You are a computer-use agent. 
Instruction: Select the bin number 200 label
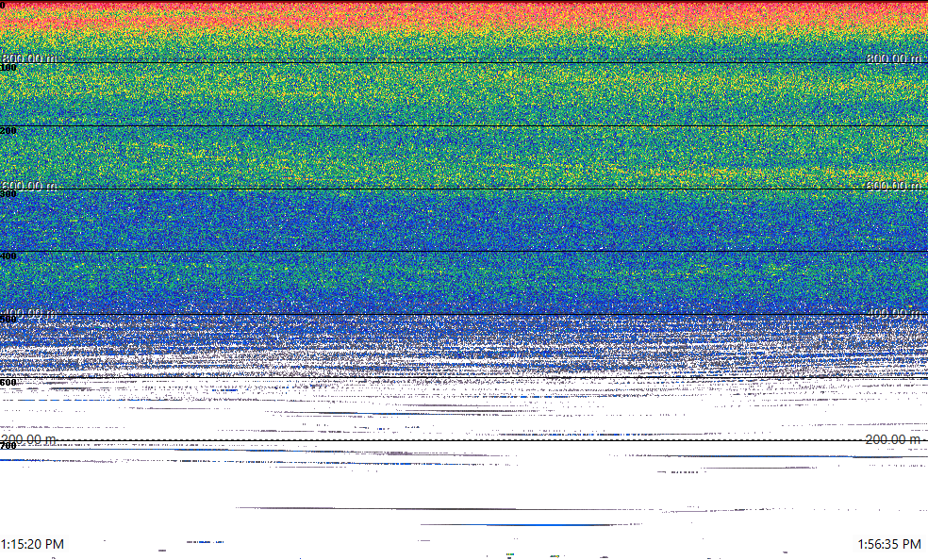[x=8, y=131]
